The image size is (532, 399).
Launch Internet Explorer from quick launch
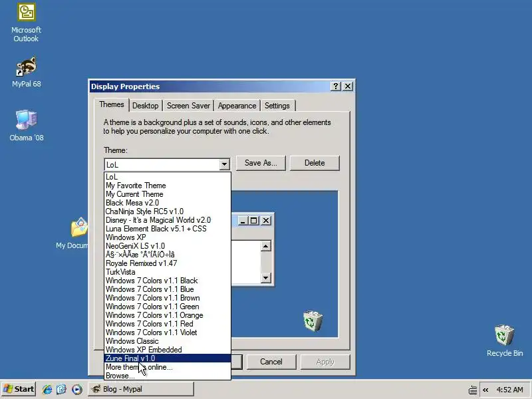click(47, 389)
